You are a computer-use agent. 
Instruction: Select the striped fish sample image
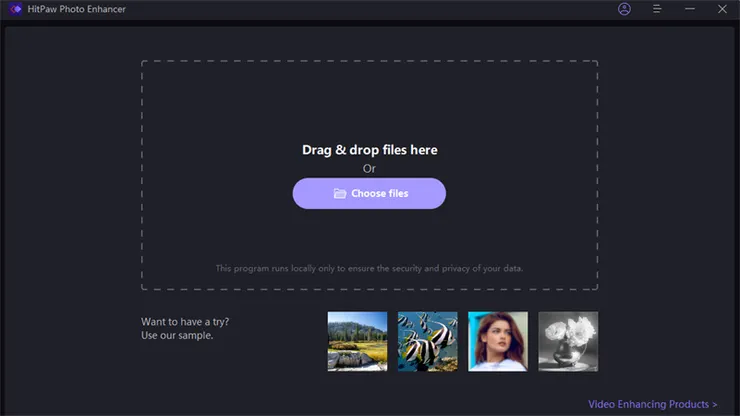tap(428, 341)
